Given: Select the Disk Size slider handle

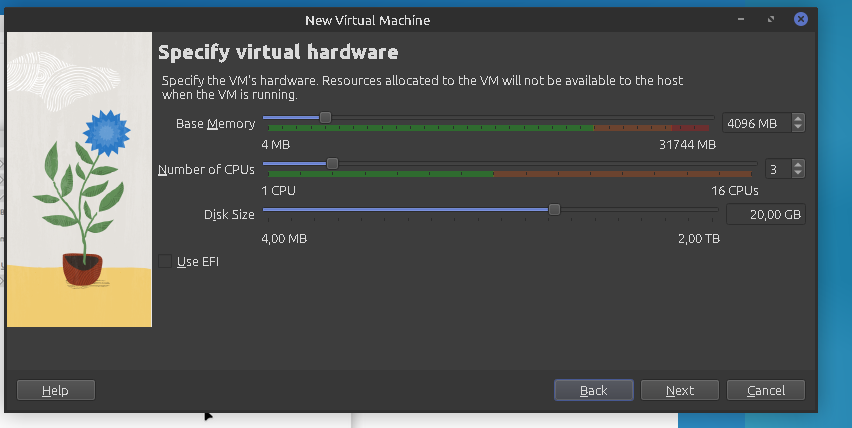Looking at the screenshot, I should [x=554, y=209].
